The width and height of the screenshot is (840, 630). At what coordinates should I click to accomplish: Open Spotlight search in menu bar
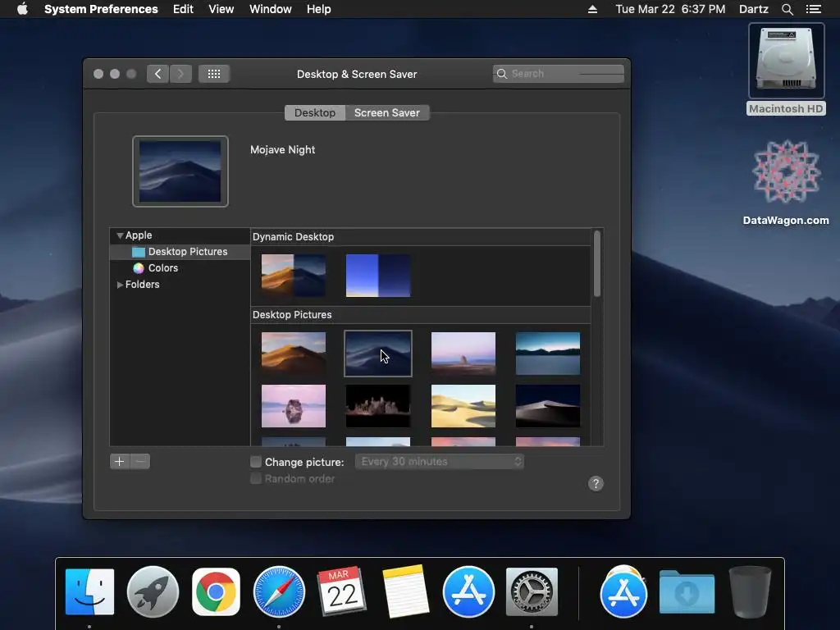point(787,9)
